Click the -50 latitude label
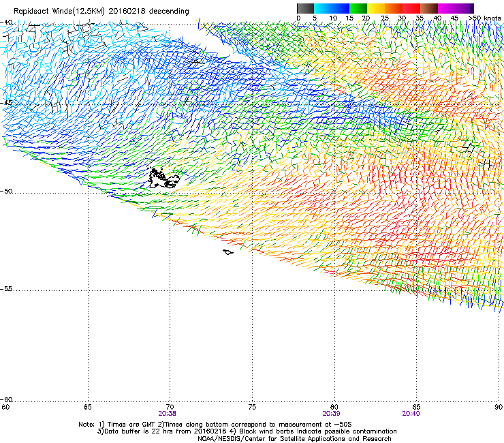The height and width of the screenshot is (443, 504). click(6, 192)
